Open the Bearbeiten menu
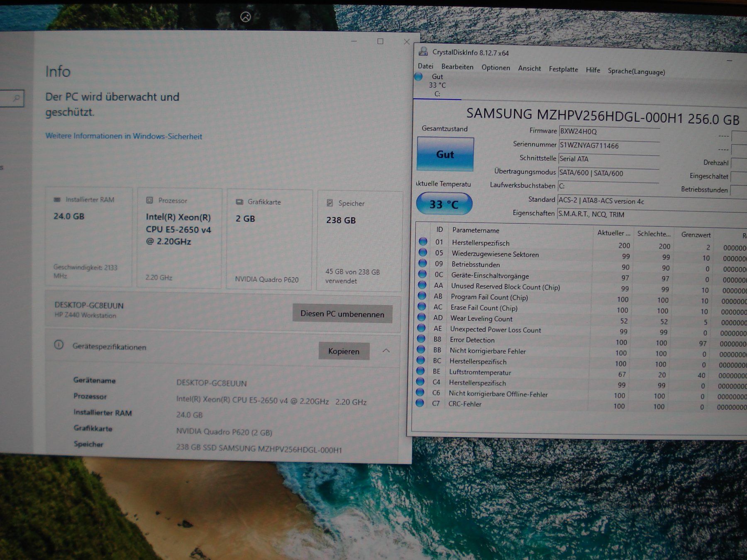The image size is (747, 560). [x=457, y=67]
